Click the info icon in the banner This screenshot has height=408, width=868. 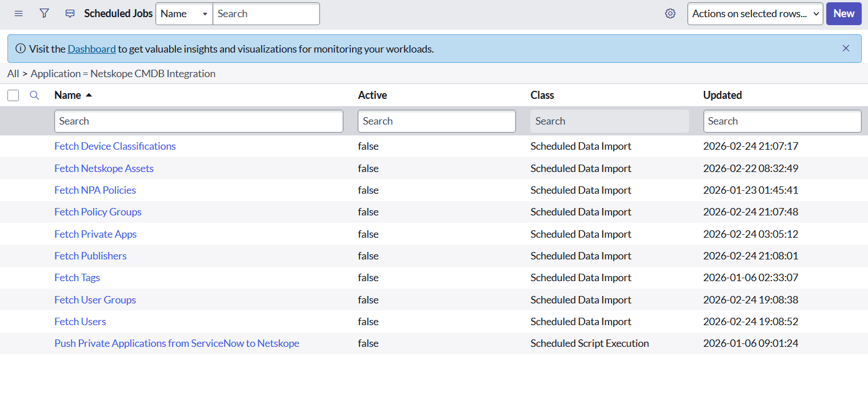21,49
